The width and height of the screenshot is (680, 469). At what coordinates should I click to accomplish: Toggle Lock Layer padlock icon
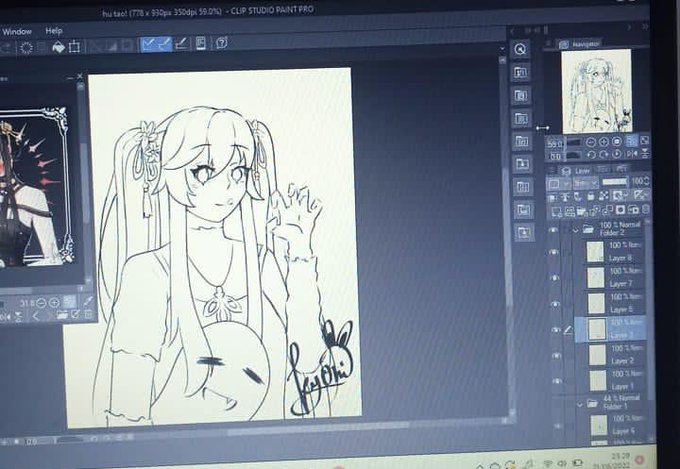[591, 197]
